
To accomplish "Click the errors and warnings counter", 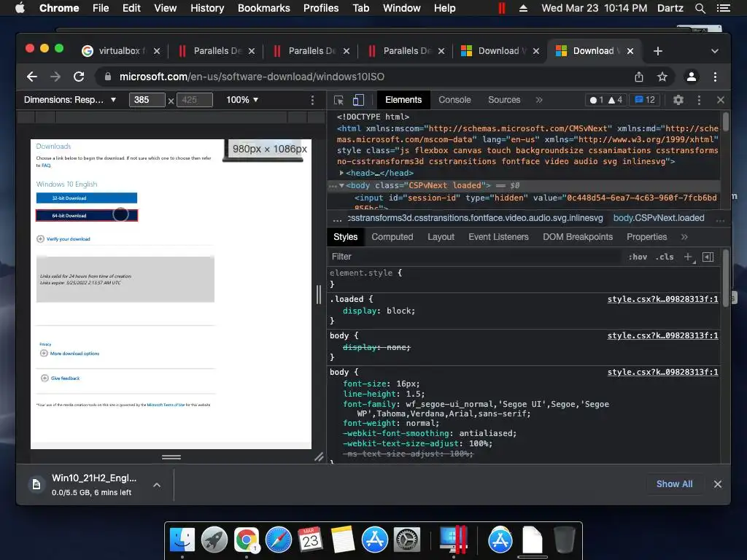I will coord(605,100).
